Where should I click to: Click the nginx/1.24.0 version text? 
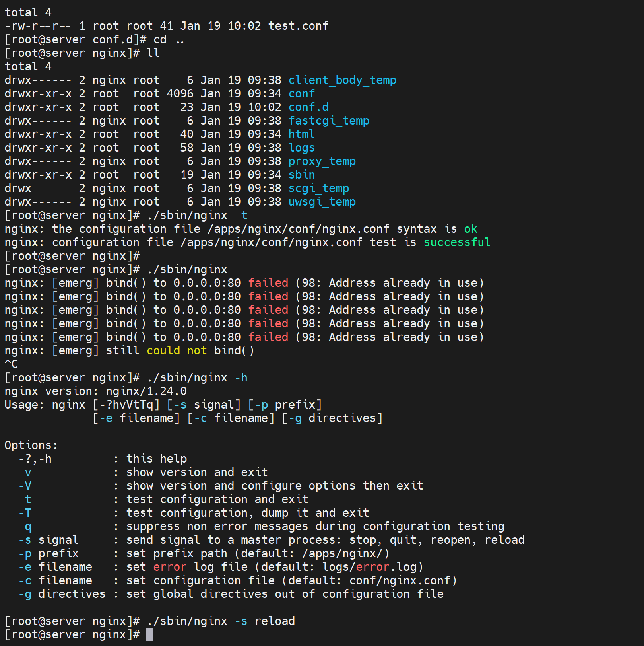click(x=146, y=391)
